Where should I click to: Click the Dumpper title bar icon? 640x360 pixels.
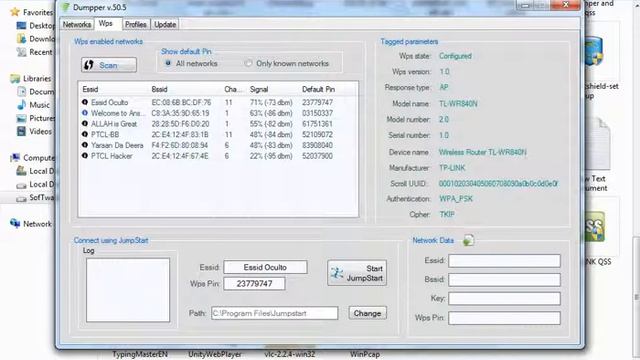[65, 7]
